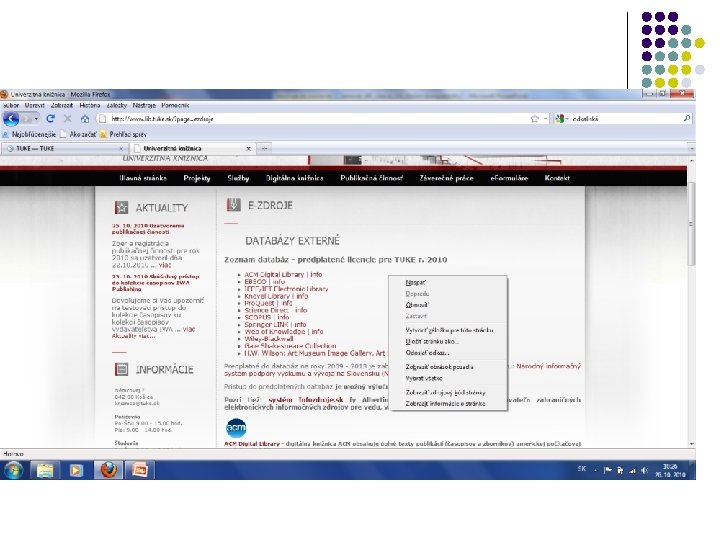
Task: Open the Zobraziť menu
Action: tap(62, 106)
